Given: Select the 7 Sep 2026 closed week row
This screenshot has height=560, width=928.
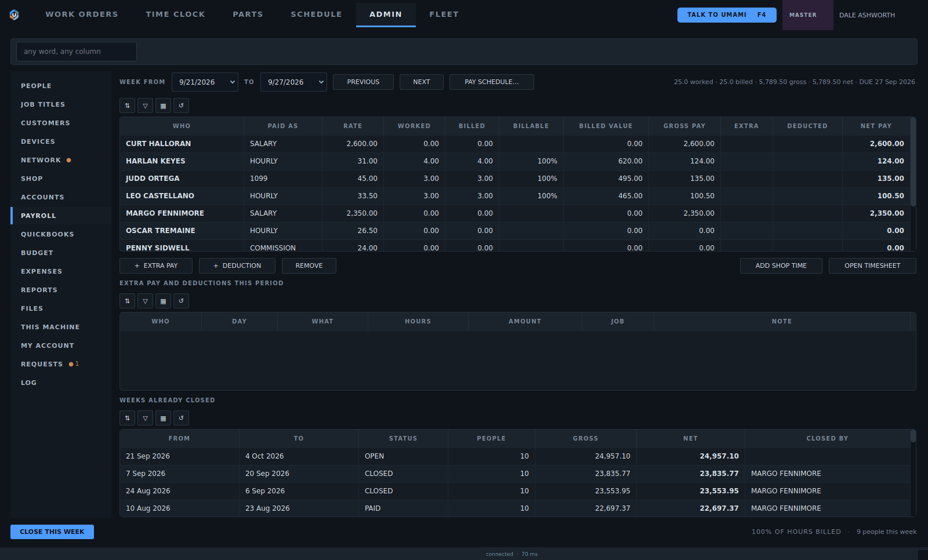Looking at the screenshot, I should click(x=514, y=474).
